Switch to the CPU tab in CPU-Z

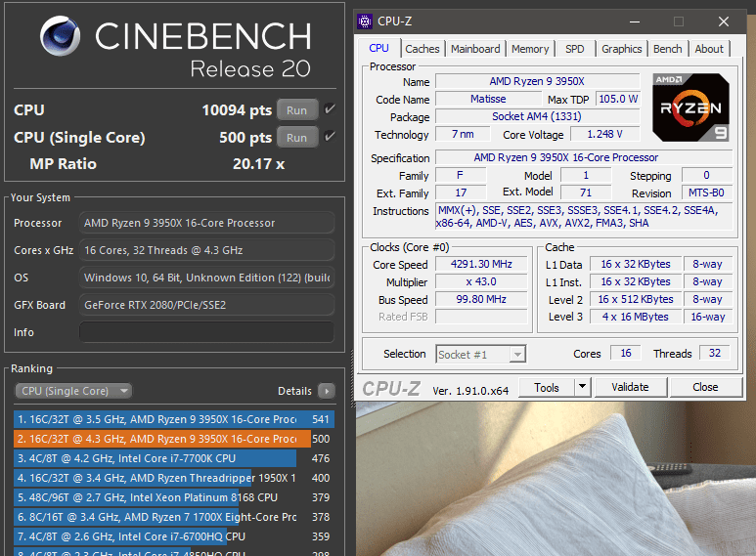point(378,48)
